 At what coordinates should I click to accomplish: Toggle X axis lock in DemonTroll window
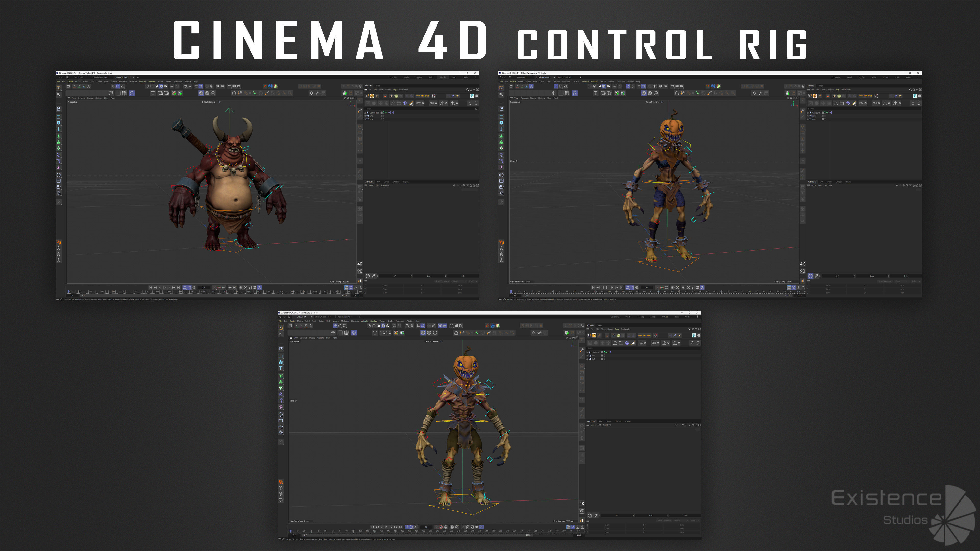[75, 86]
